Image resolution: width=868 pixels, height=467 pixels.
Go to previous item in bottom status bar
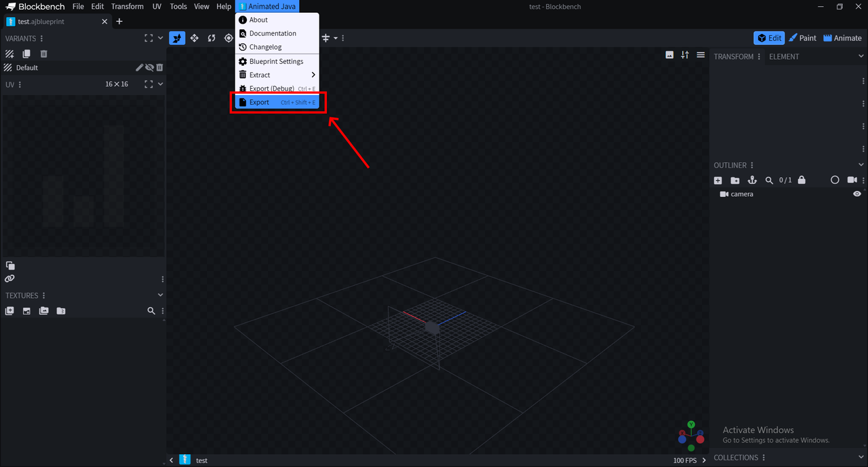[172, 460]
